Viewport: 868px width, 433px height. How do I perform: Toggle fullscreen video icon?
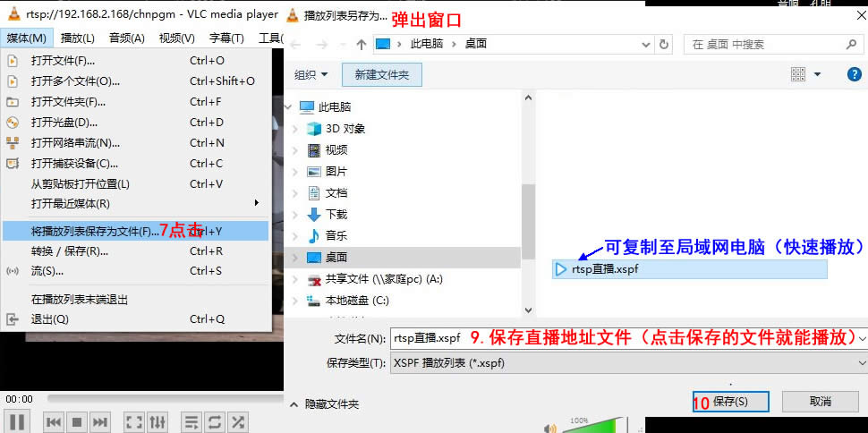(134, 422)
